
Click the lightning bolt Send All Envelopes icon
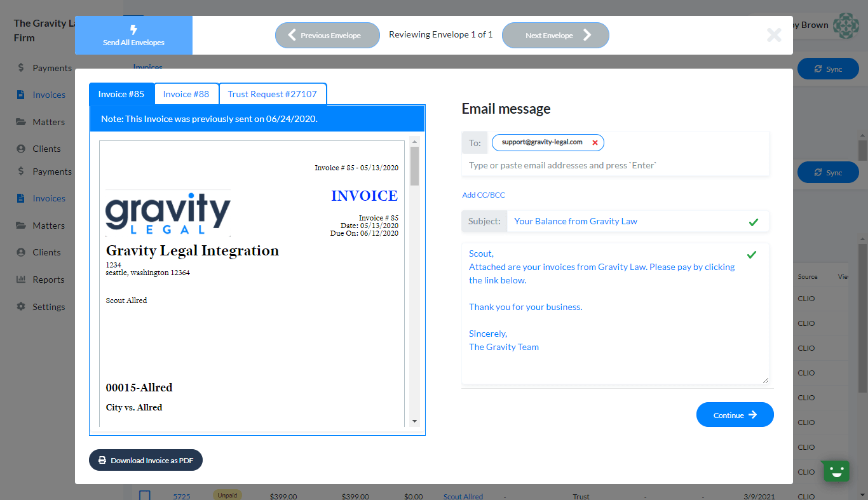[x=133, y=29]
